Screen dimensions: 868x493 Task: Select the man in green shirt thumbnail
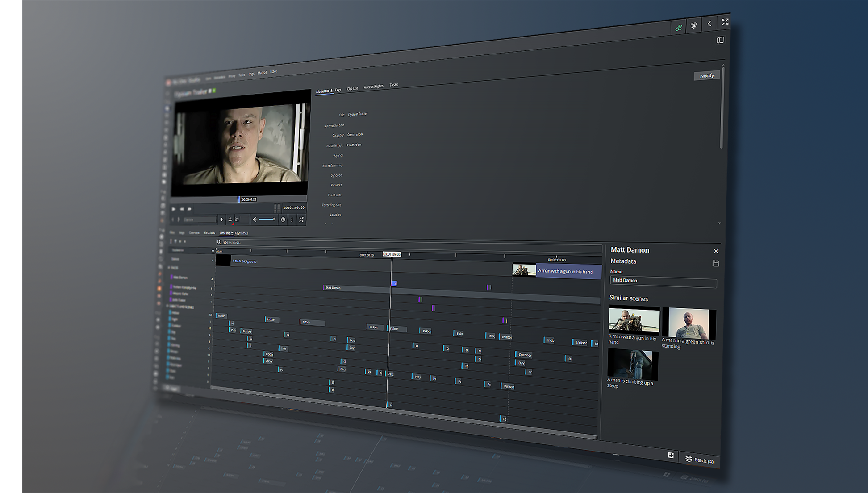[x=689, y=323]
